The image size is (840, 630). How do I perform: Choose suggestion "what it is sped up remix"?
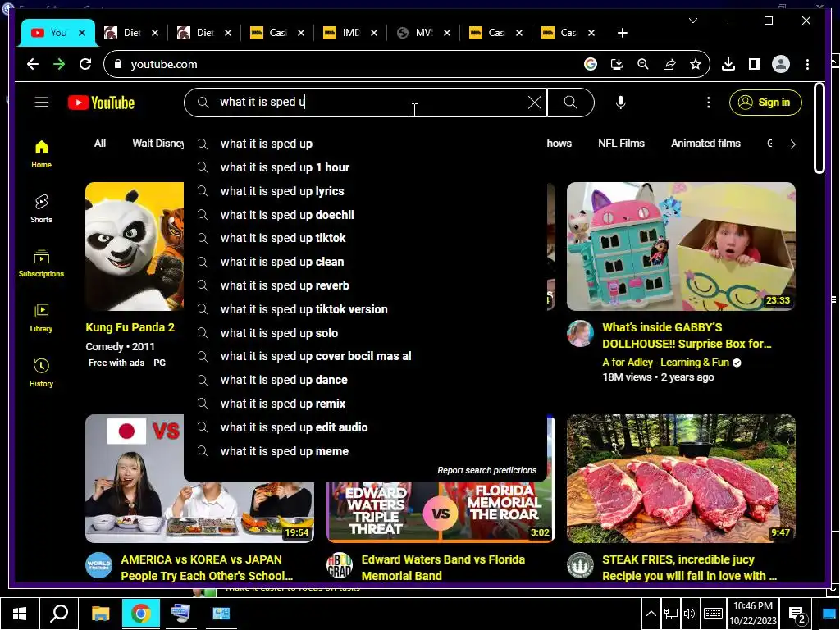(x=365, y=404)
